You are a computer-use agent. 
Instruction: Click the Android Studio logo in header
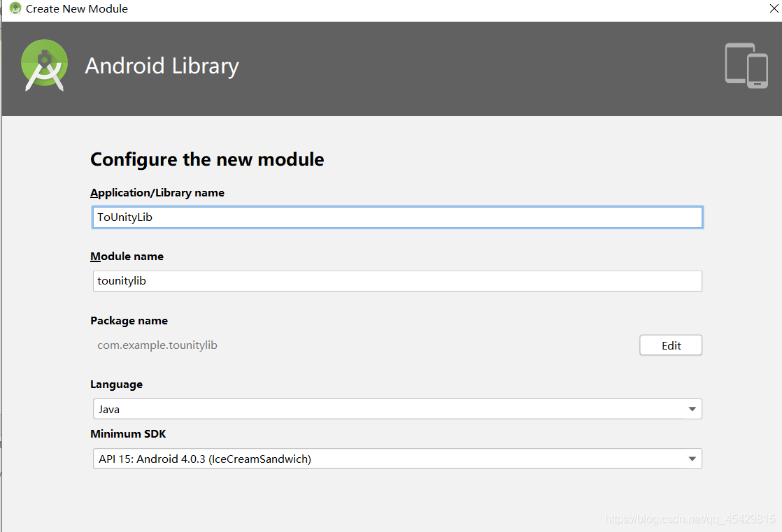click(45, 65)
